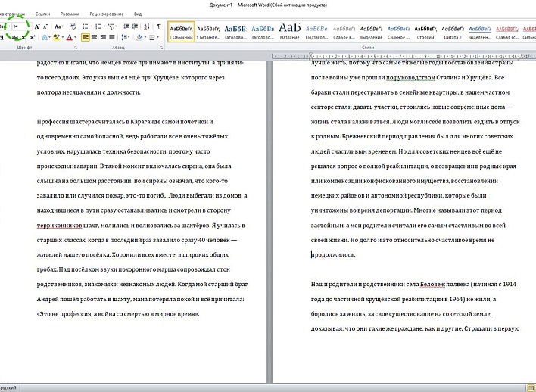Switch to the Рецензирование tab

click(x=106, y=14)
